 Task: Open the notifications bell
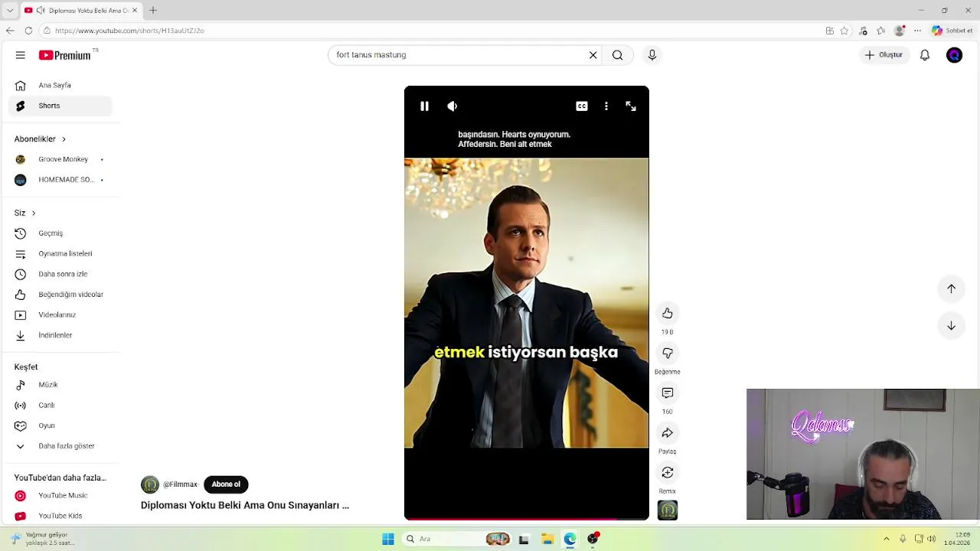[x=925, y=55]
